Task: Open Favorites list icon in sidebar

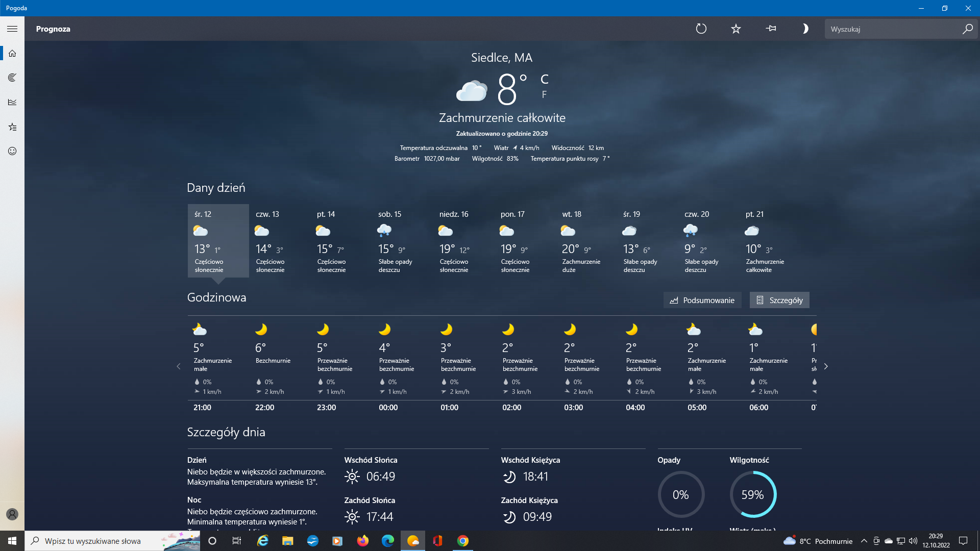Action: tap(12, 127)
